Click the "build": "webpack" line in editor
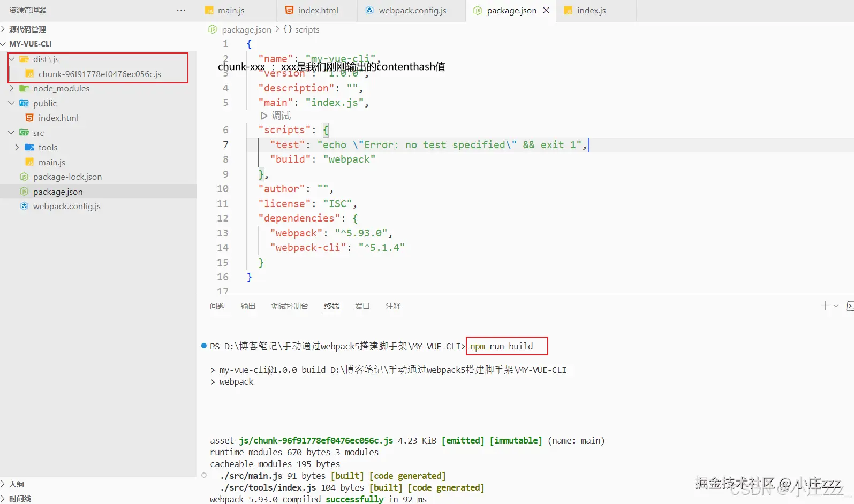 click(323, 159)
